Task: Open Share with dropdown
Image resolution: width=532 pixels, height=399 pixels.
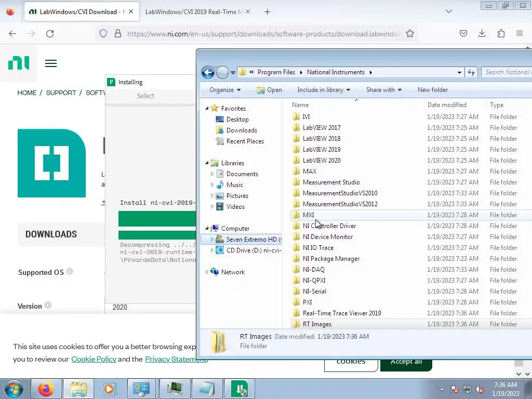Action: click(384, 90)
